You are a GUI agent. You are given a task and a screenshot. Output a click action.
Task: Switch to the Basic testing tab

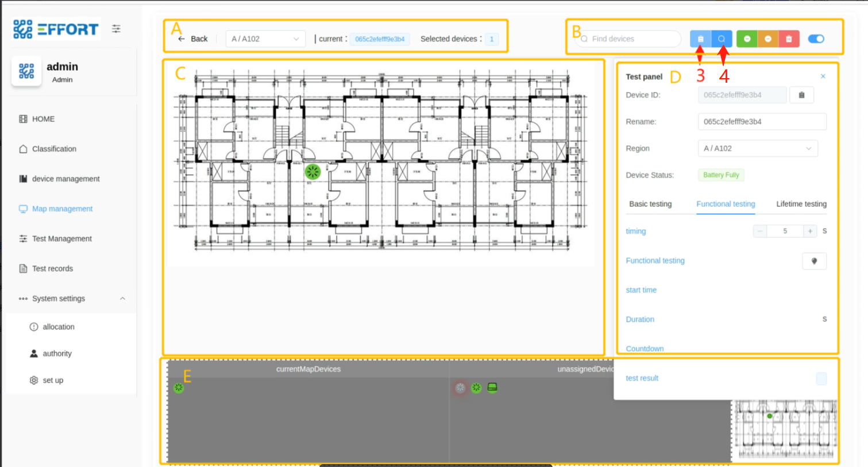[650, 204]
